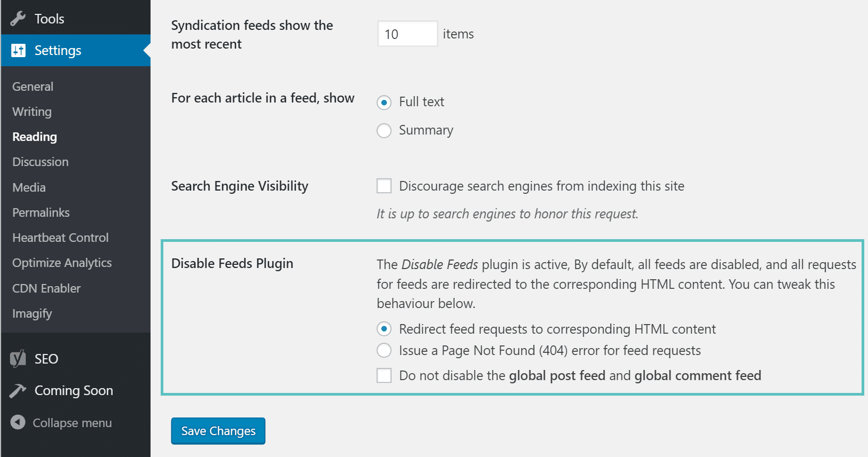Select the Summary feed option
This screenshot has width=868, height=457.
coord(384,131)
